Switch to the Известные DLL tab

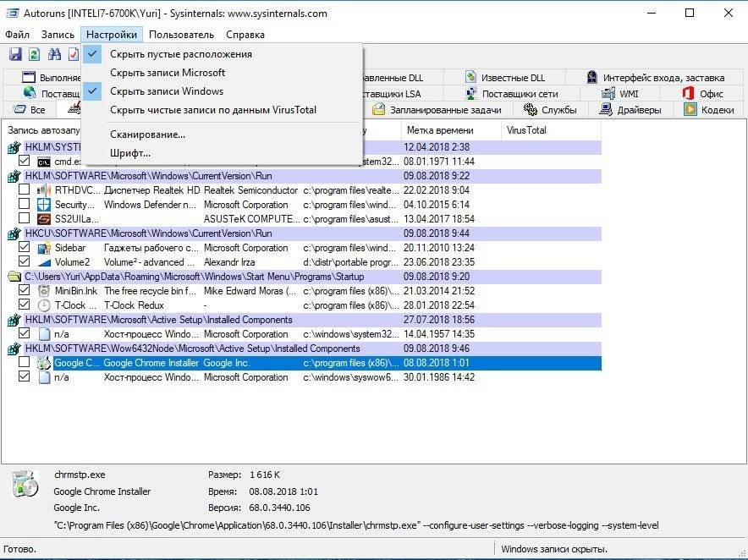504,77
